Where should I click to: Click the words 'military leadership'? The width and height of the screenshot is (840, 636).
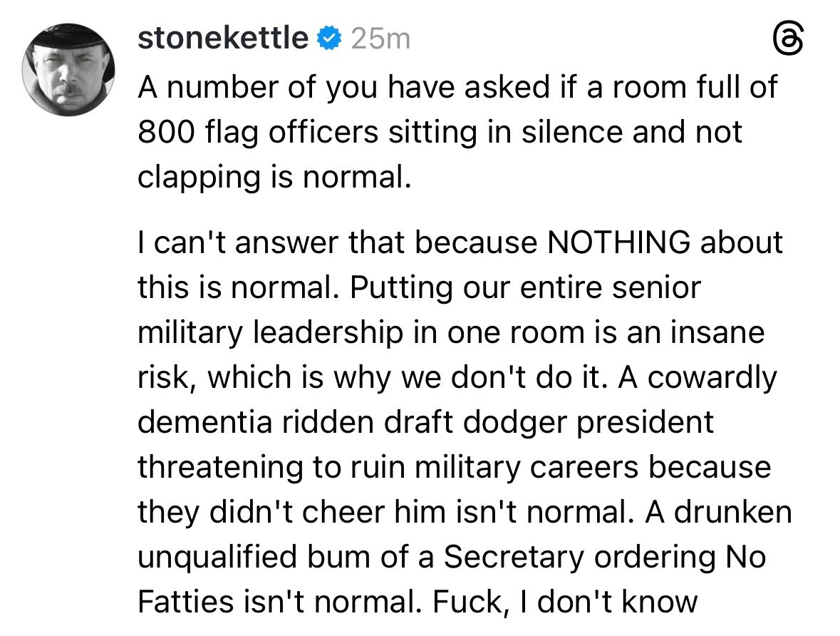(x=270, y=332)
